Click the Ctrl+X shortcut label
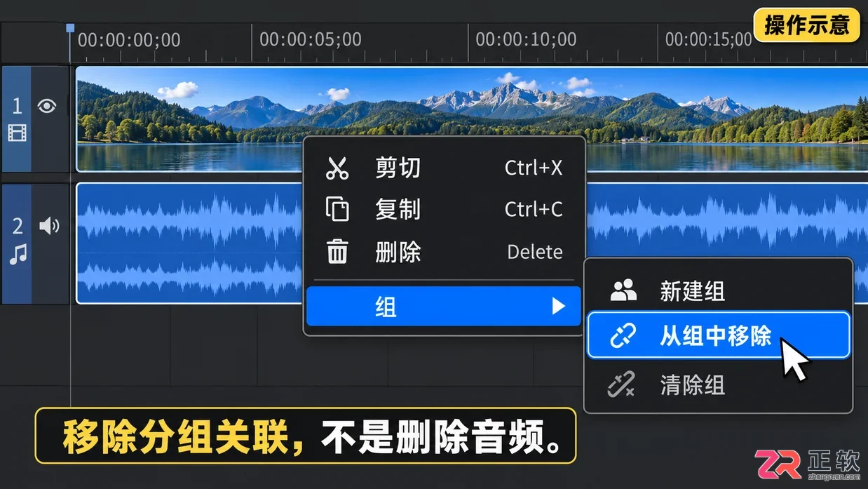868x489 pixels. click(x=534, y=168)
